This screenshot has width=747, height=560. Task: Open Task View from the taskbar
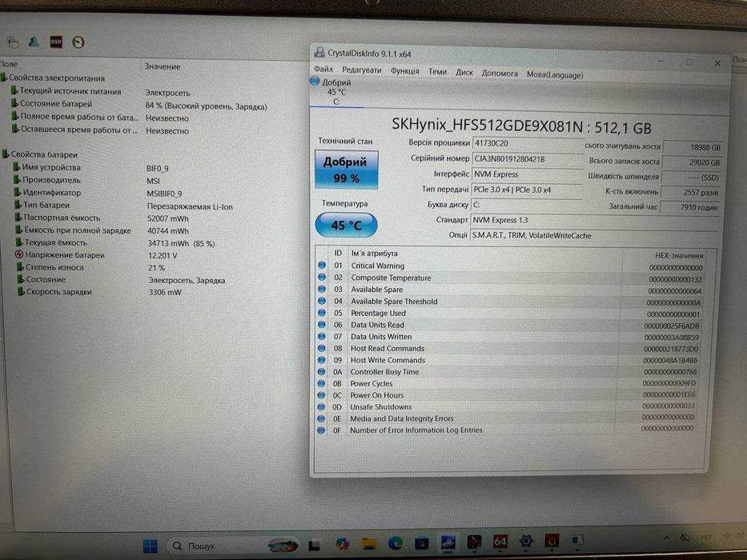point(314,546)
